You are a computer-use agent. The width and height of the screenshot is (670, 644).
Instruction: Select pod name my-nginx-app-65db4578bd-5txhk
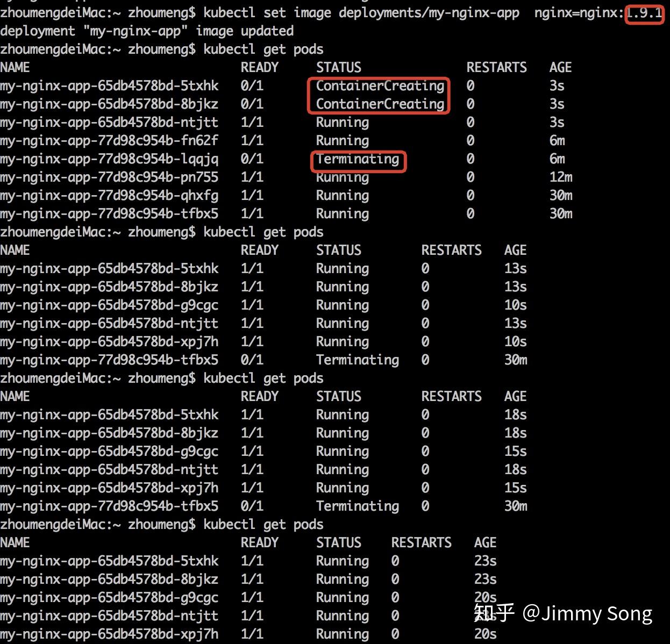click(x=110, y=85)
